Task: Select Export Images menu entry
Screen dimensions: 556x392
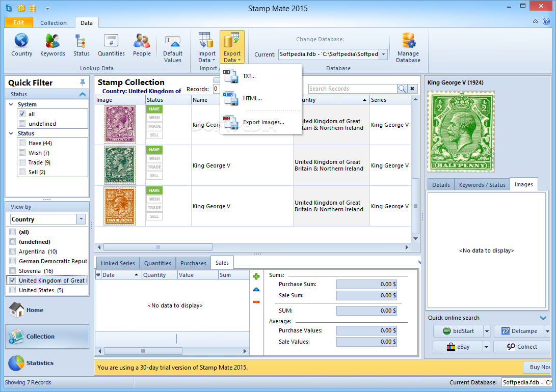Action: tap(260, 122)
